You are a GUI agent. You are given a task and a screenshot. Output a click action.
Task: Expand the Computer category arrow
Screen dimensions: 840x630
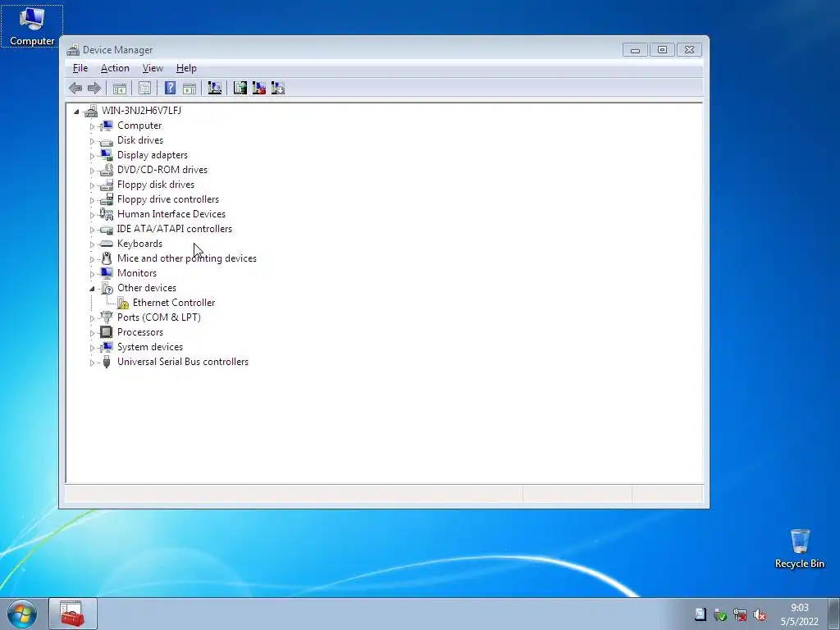[x=92, y=126]
